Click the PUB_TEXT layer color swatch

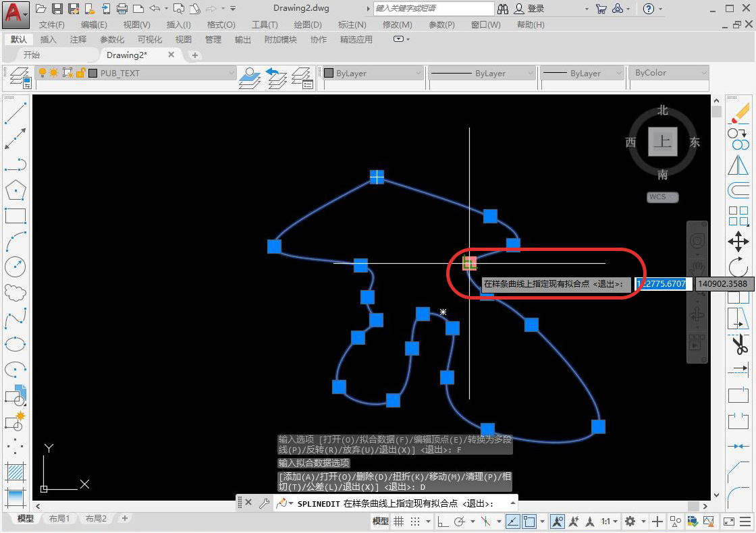[x=92, y=73]
